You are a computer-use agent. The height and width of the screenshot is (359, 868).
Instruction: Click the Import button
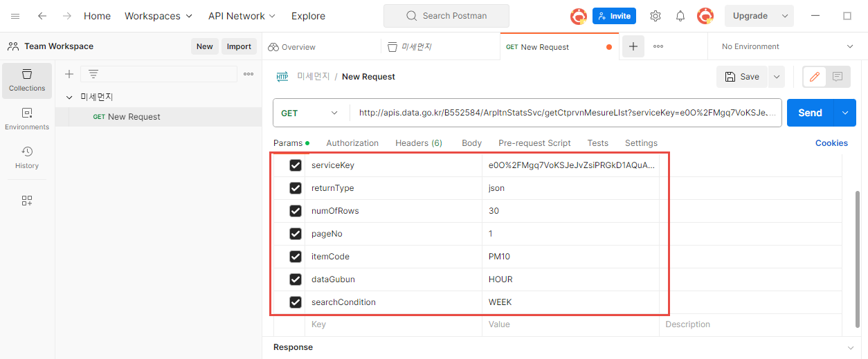point(239,46)
